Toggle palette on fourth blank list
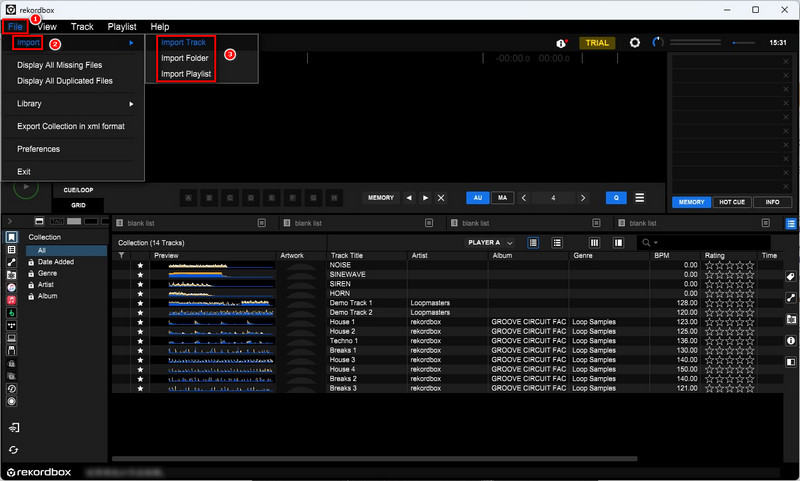Viewport: 800px width, 481px height. (x=765, y=223)
